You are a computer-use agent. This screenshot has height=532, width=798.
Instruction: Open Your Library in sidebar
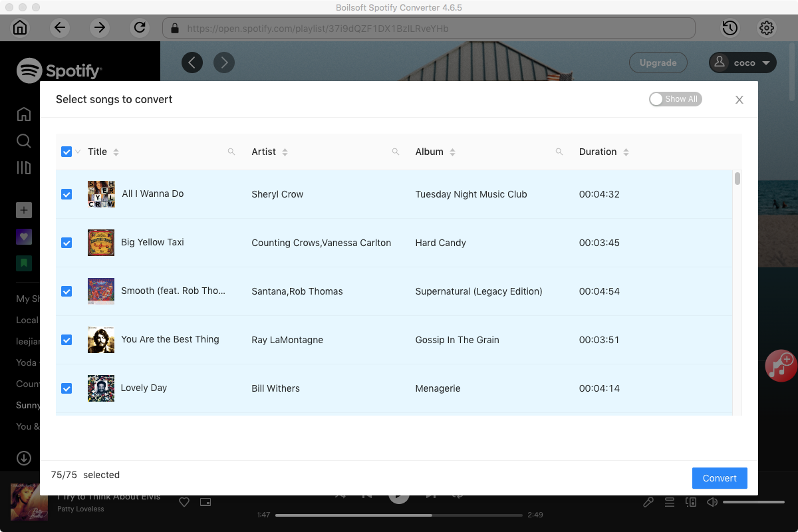24,168
